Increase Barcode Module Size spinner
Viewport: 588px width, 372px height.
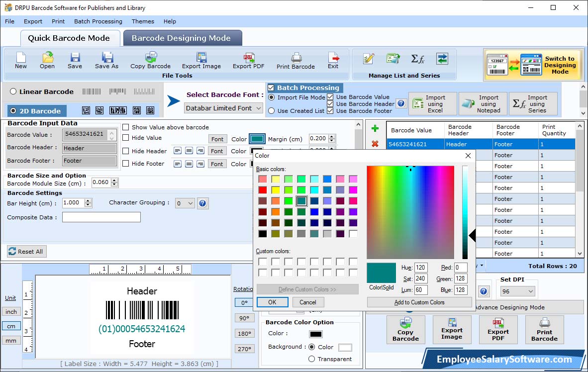115,181
